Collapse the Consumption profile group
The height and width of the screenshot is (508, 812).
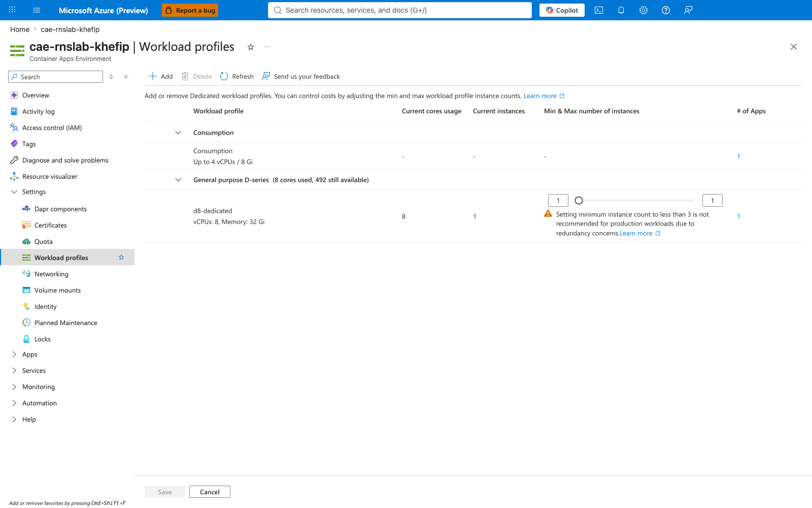pos(178,133)
